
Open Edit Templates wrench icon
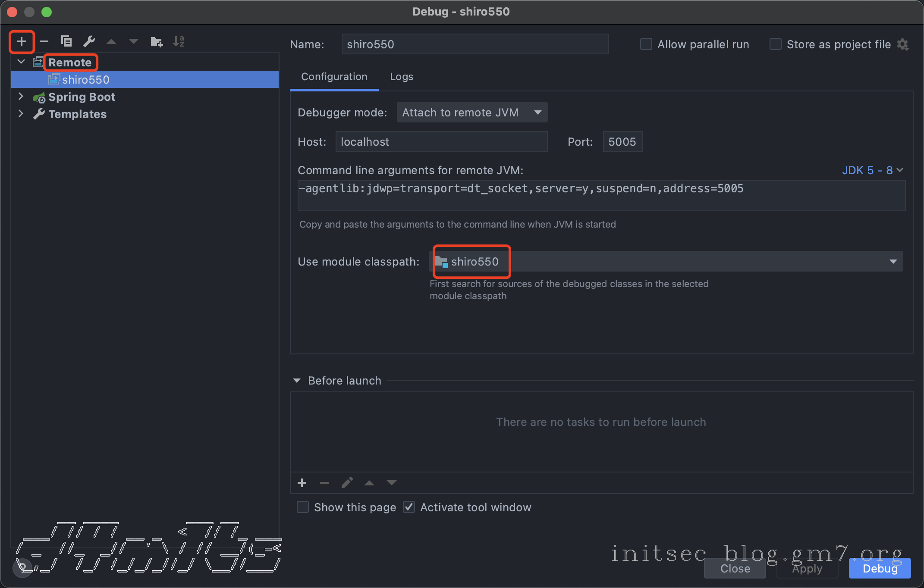(x=89, y=41)
